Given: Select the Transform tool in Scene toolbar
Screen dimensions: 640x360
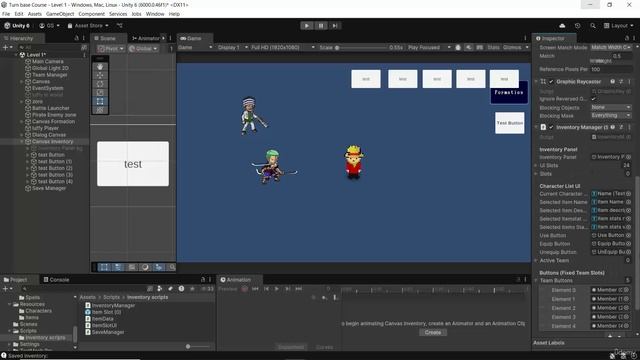Looking at the screenshot, I should click(100, 110).
